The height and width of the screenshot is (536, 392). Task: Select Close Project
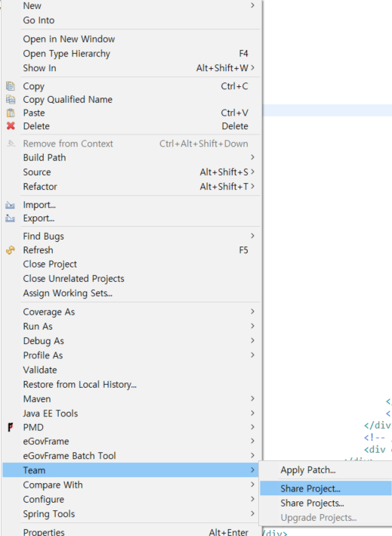tap(131, 265)
